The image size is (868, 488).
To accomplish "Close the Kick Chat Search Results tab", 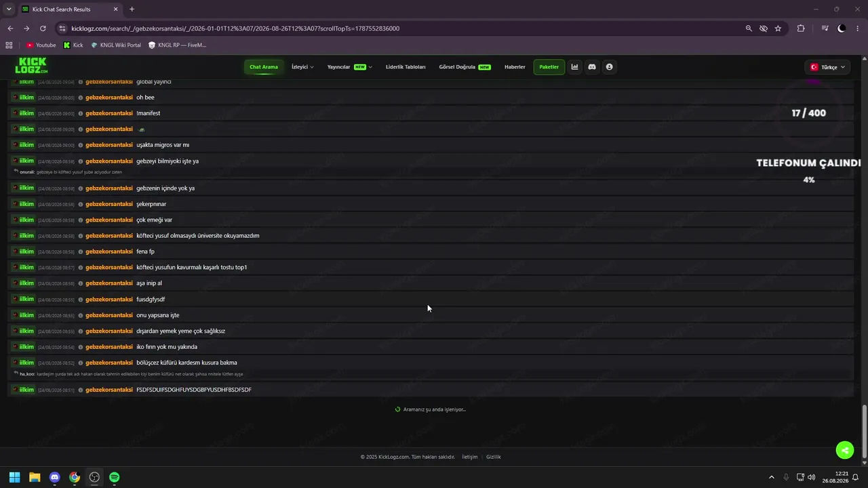I will pos(115,9).
